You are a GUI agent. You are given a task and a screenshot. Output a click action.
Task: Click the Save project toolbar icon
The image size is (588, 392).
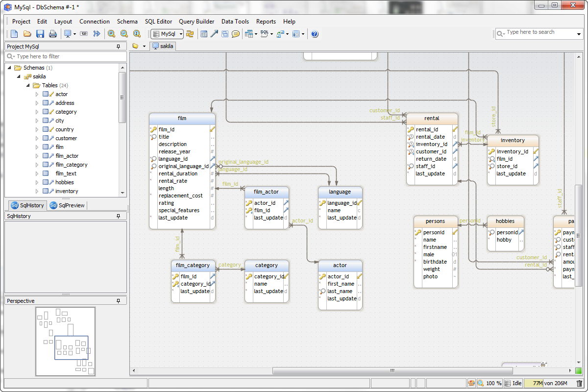pyautogui.click(x=40, y=34)
